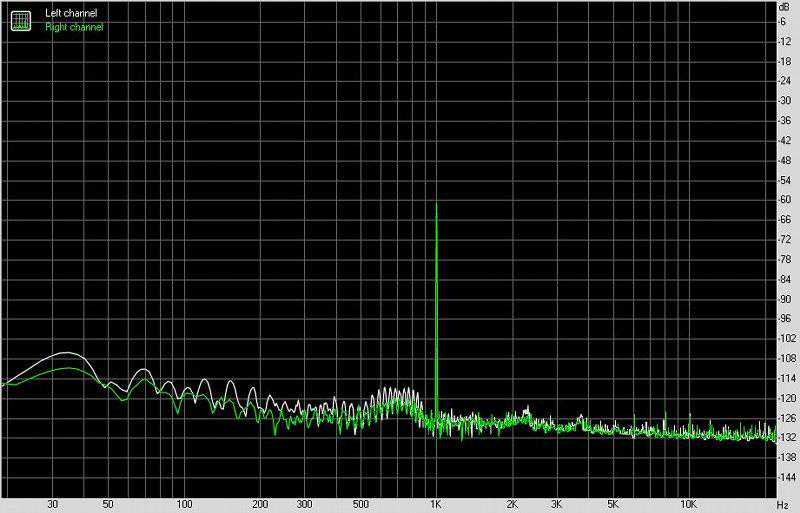Click the 100 label on frequency axis
Viewport: 800px width, 513px height.
[x=184, y=503]
